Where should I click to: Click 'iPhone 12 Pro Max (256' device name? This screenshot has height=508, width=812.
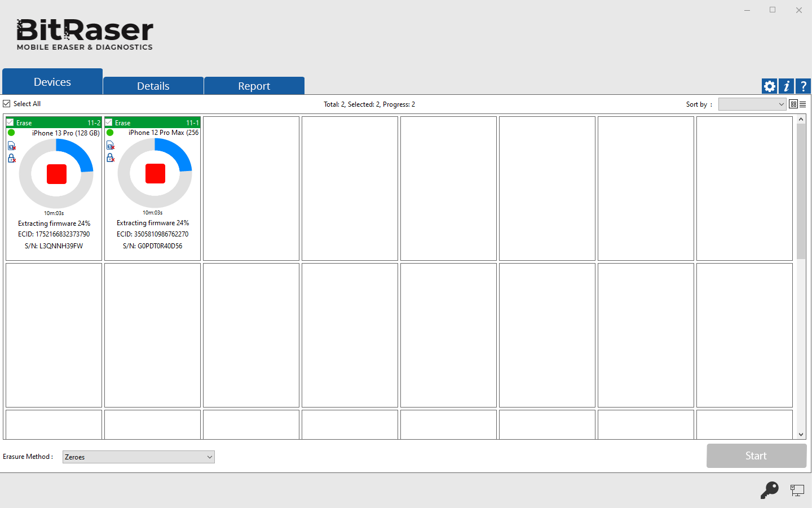click(x=164, y=133)
